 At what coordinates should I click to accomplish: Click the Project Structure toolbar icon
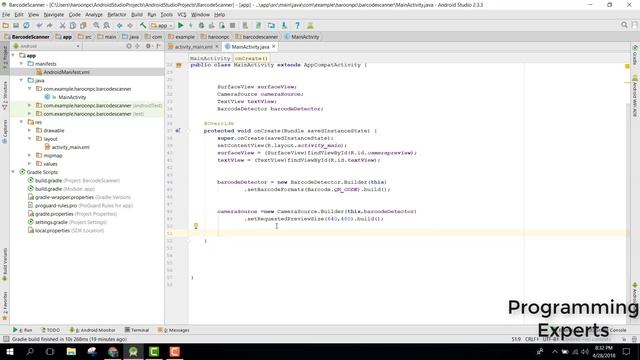click(271, 25)
